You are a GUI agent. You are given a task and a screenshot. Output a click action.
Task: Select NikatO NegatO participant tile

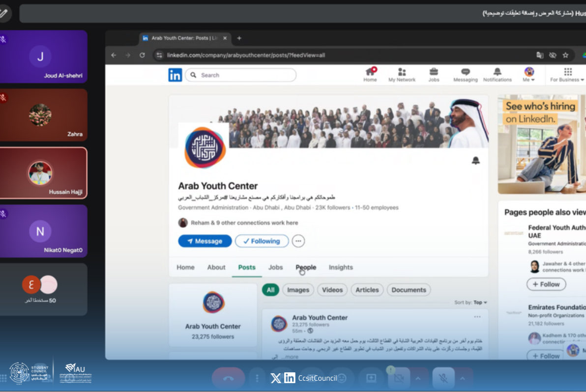(x=43, y=231)
